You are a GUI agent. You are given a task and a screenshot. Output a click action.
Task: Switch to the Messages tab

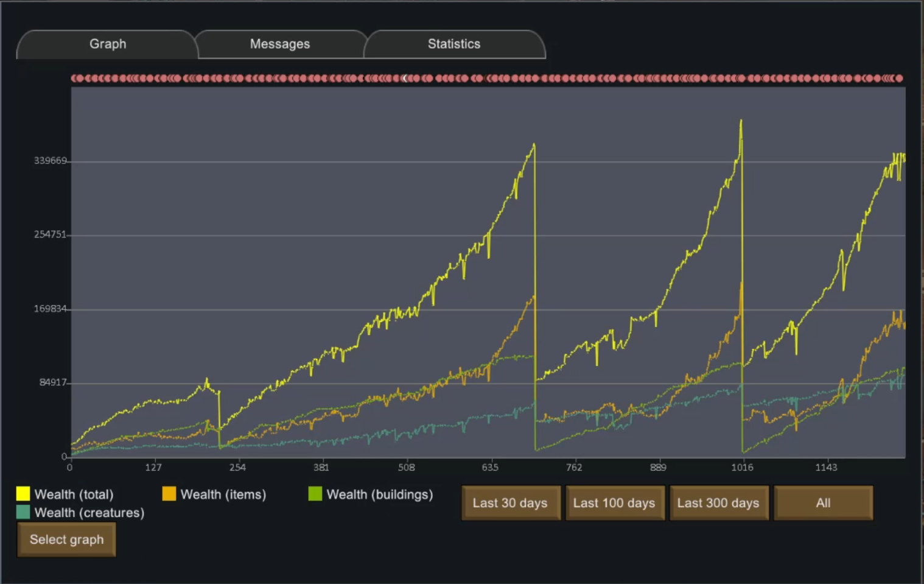pos(280,44)
